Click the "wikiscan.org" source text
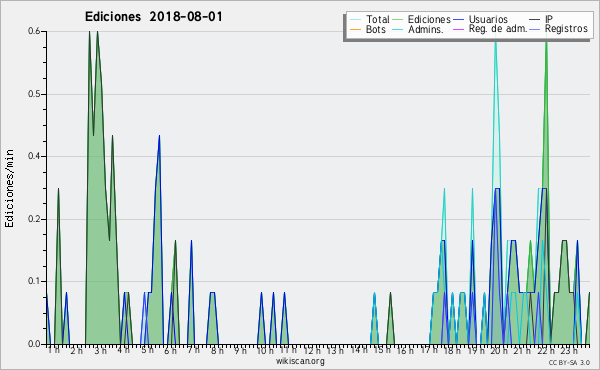600x370 pixels. [300, 361]
